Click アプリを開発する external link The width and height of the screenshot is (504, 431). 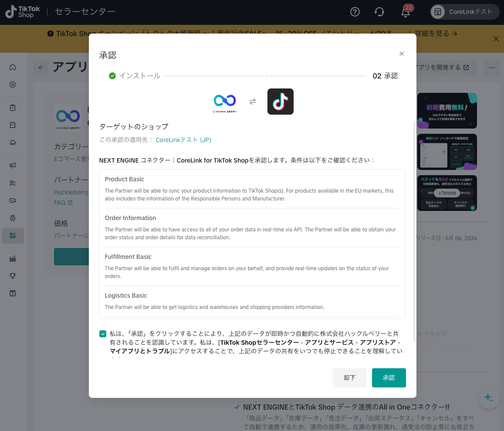pos(443,67)
